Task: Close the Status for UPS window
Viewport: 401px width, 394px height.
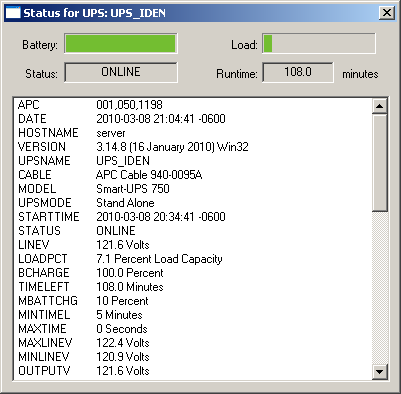Action: [x=387, y=13]
